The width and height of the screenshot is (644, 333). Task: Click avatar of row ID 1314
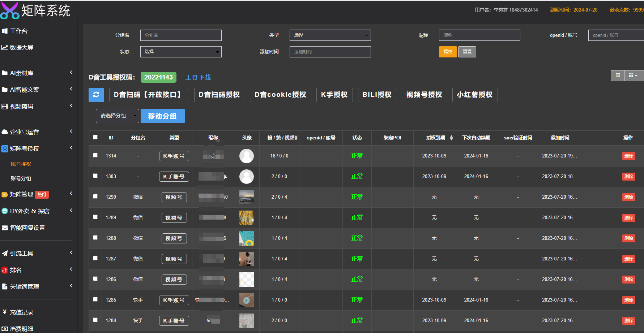[247, 156]
